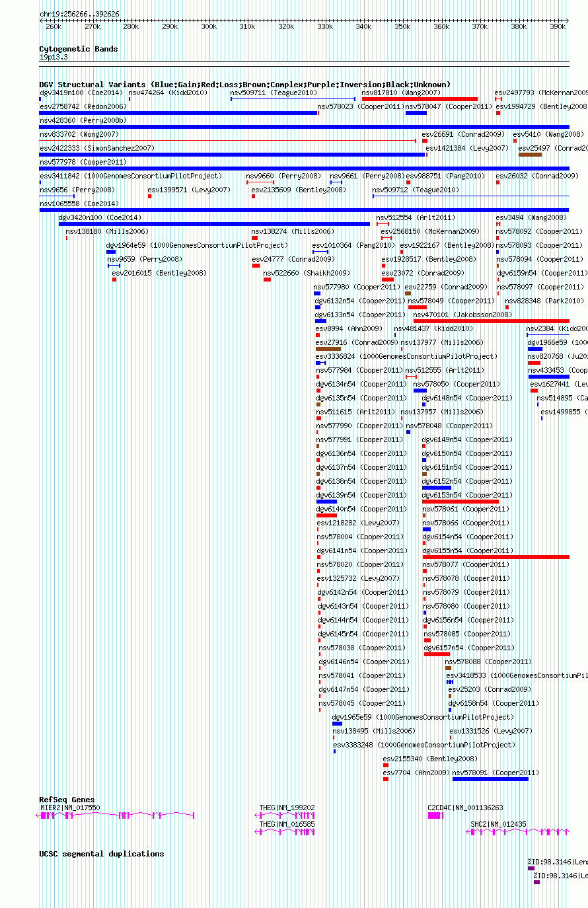Click the 300k position on the ruler
Image resolution: width=588 pixels, height=908 pixels.
pyautogui.click(x=209, y=26)
